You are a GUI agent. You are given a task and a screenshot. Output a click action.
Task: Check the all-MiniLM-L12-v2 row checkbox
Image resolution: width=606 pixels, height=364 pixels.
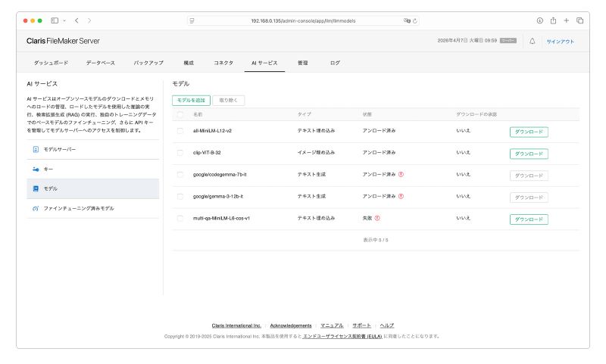tap(180, 131)
